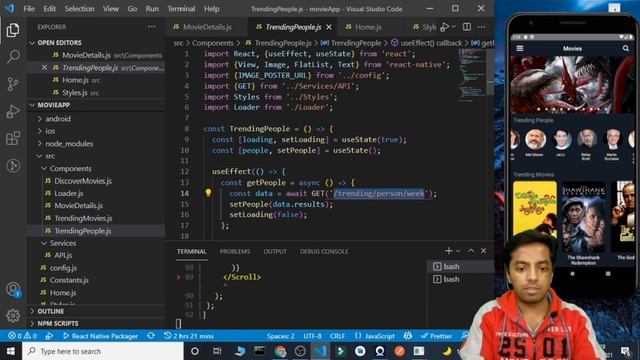Close the TrendingPeople.js editor tab
The image size is (640, 360).
329,27
